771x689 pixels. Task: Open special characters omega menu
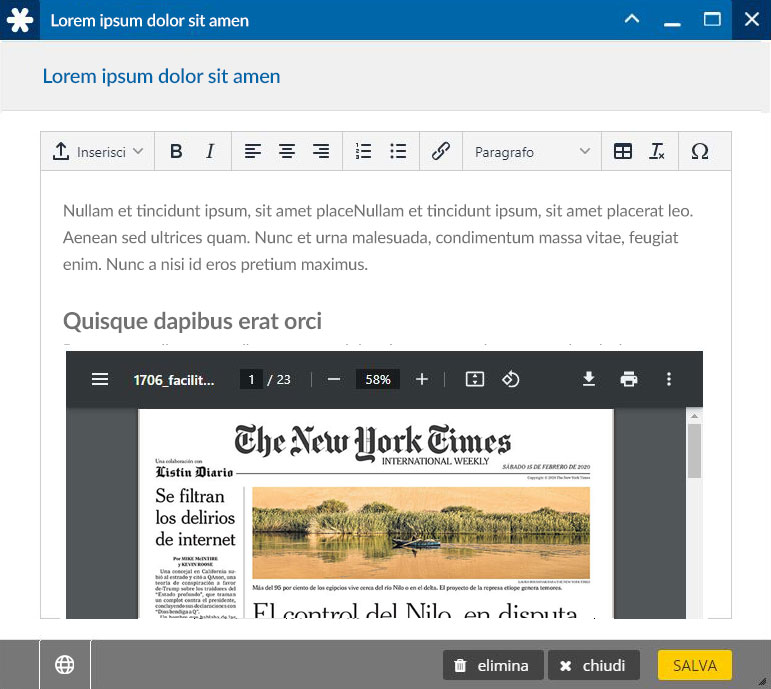click(700, 152)
